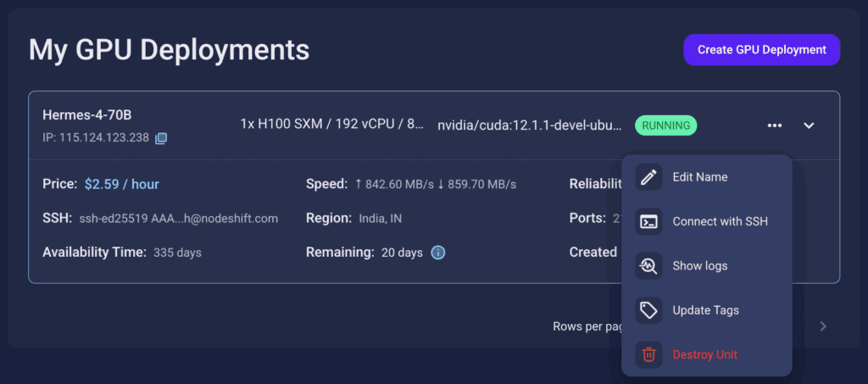Viewport: 868px width, 384px height.
Task: Click the tag icon for Update Tags
Action: point(648,310)
